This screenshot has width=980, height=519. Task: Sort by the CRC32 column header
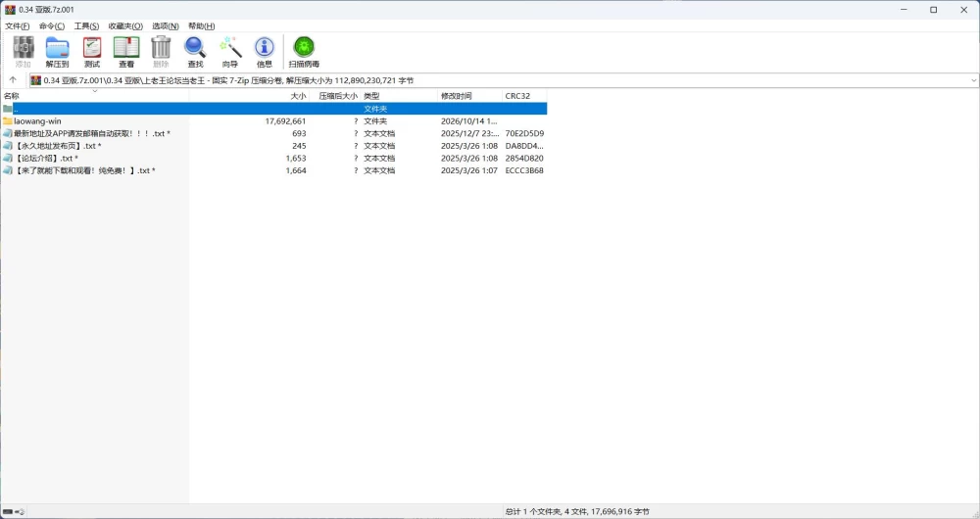(x=517, y=96)
